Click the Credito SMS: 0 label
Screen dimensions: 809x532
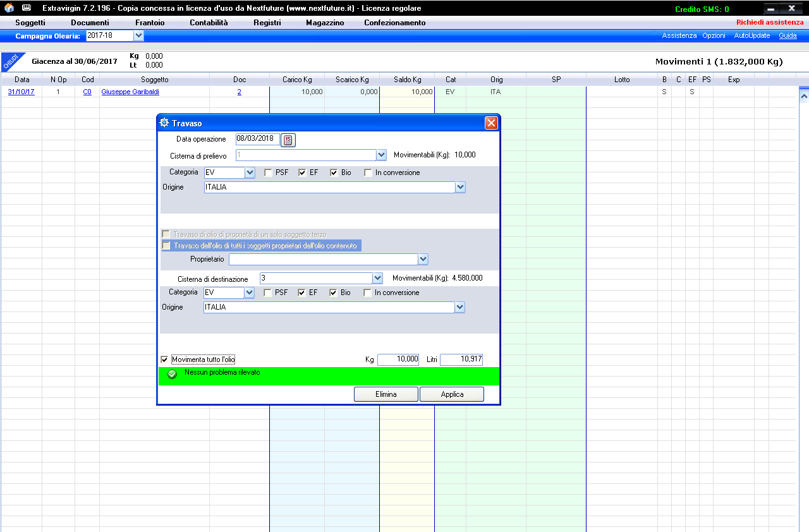(x=702, y=9)
